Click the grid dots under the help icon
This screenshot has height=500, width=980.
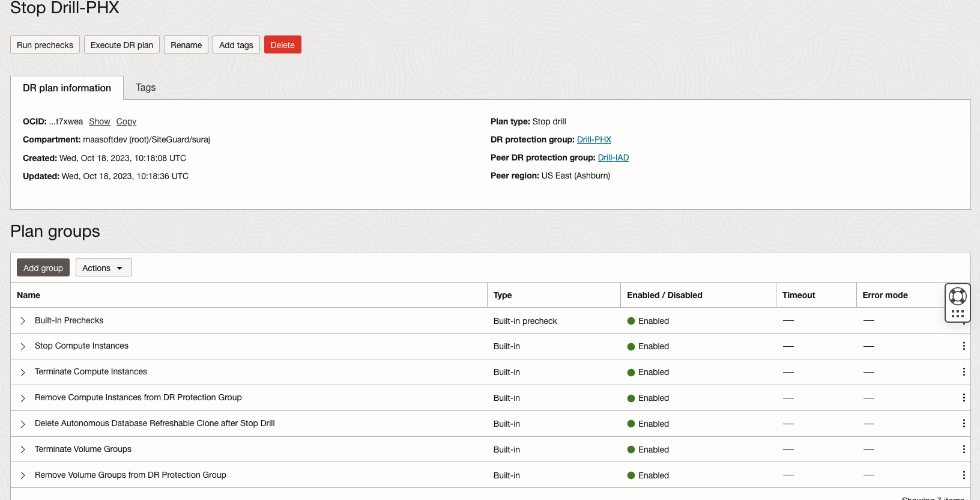point(958,314)
